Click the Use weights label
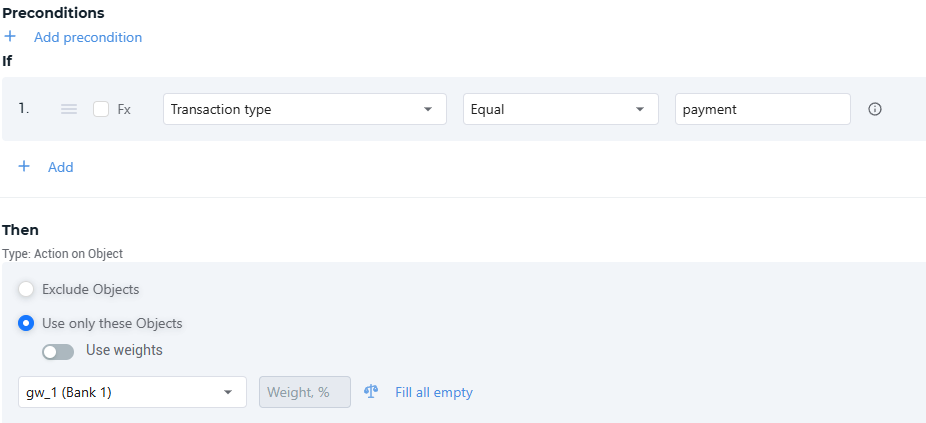The height and width of the screenshot is (423, 926). (124, 350)
